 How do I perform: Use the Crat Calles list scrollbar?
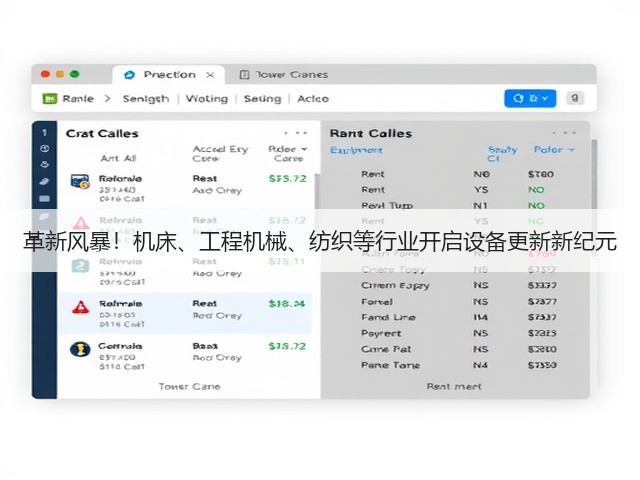317,192
